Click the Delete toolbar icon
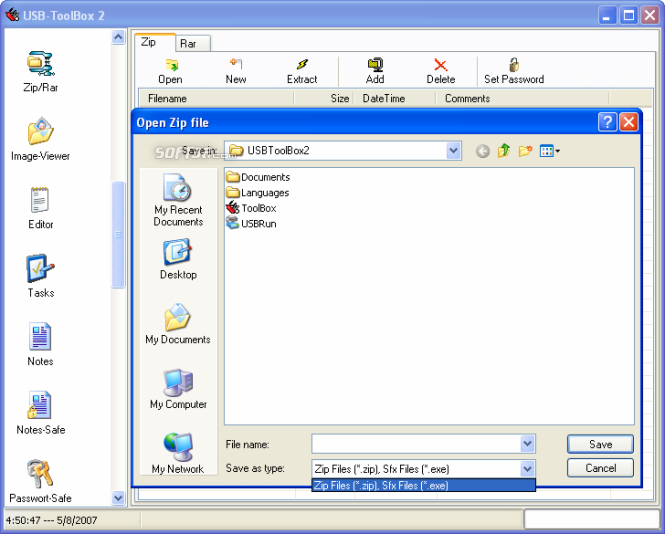Image resolution: width=665 pixels, height=534 pixels. [x=441, y=71]
